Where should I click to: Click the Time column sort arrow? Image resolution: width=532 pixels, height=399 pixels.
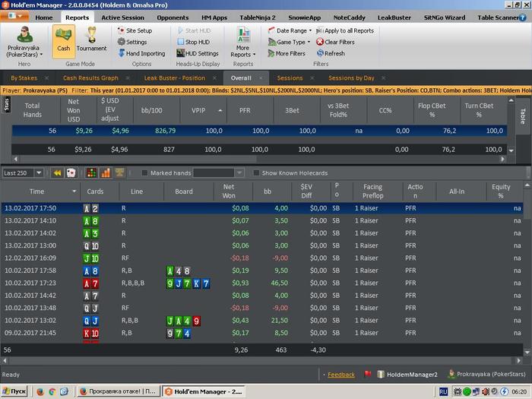(x=74, y=192)
